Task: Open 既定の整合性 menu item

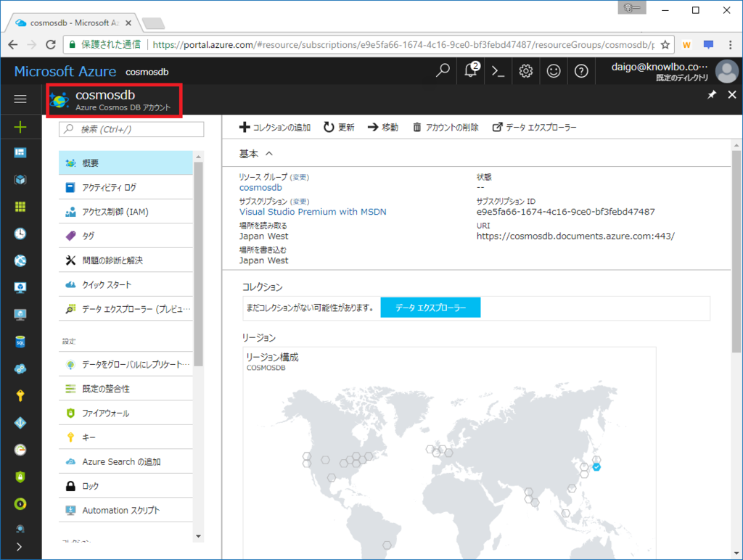Action: pyautogui.click(x=126, y=389)
